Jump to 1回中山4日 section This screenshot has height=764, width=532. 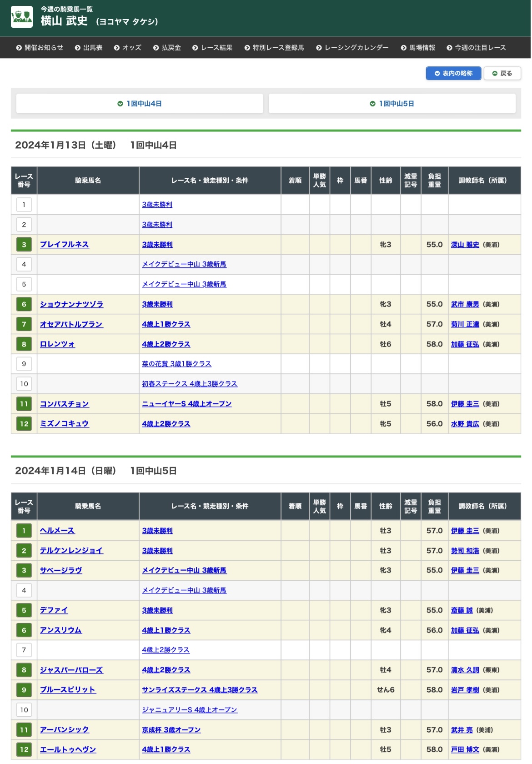pyautogui.click(x=140, y=104)
